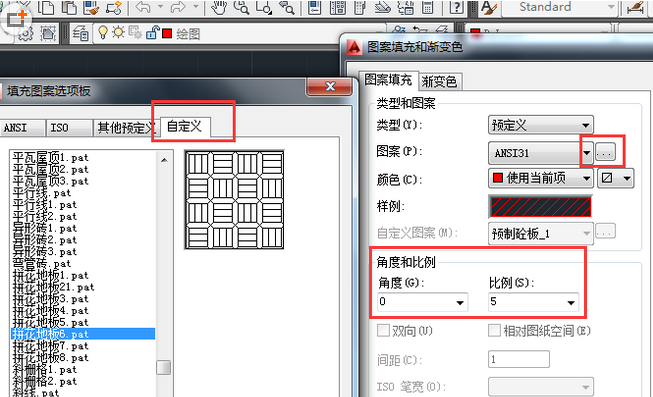Open the Undo history dropdown arrow
The image size is (653, 397).
(160, 7)
